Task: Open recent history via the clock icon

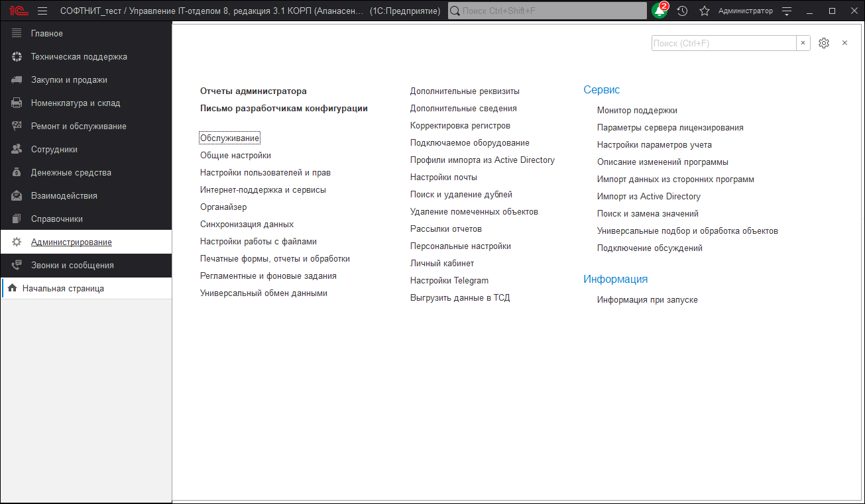Action: tap(682, 11)
